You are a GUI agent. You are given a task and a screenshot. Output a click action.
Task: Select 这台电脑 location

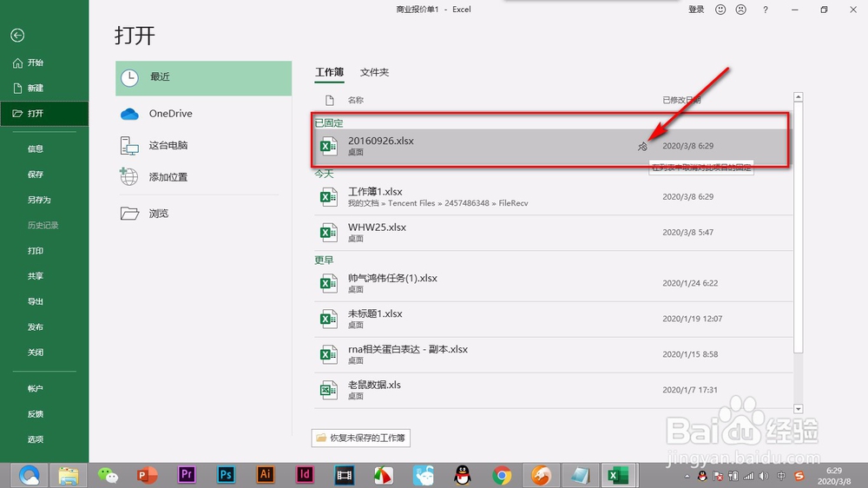[x=203, y=146]
